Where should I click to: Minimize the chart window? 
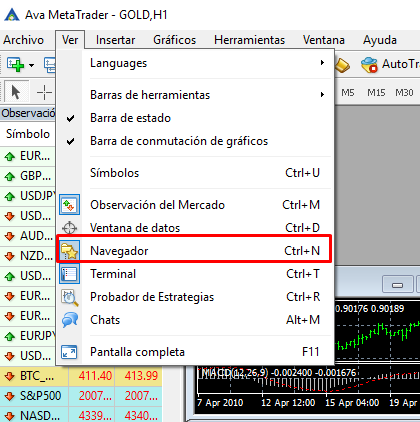click(397, 285)
